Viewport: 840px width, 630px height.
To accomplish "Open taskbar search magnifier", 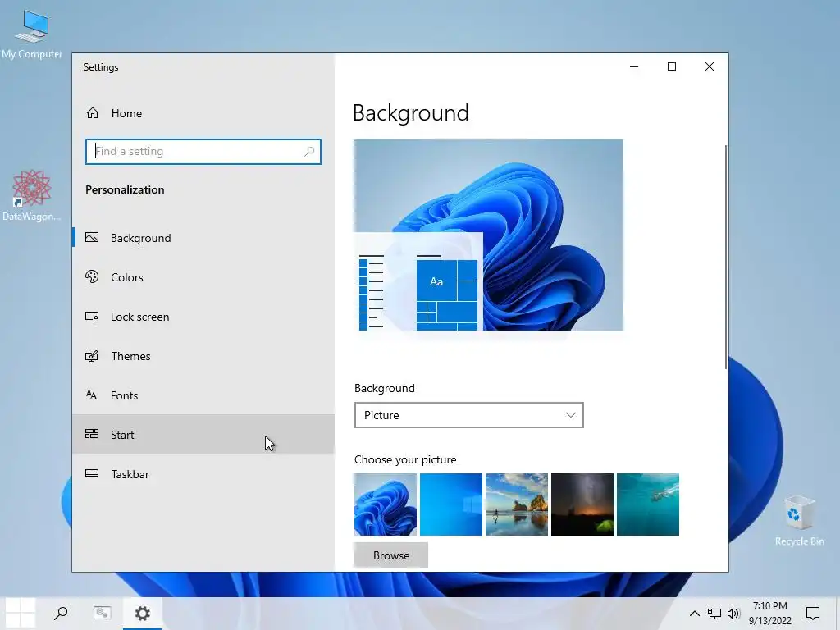I will tap(61, 613).
